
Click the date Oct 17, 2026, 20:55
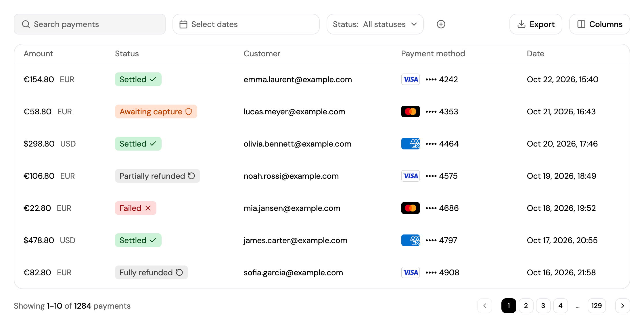pos(562,240)
